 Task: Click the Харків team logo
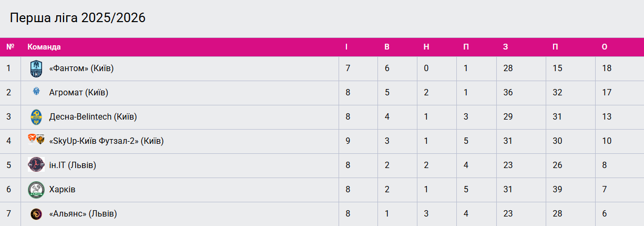36,189
